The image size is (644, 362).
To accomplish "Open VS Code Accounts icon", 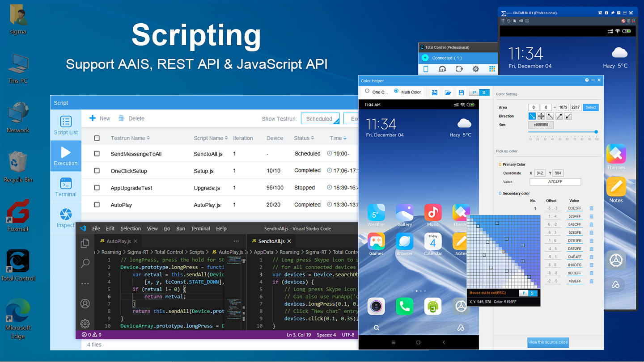I will (85, 304).
